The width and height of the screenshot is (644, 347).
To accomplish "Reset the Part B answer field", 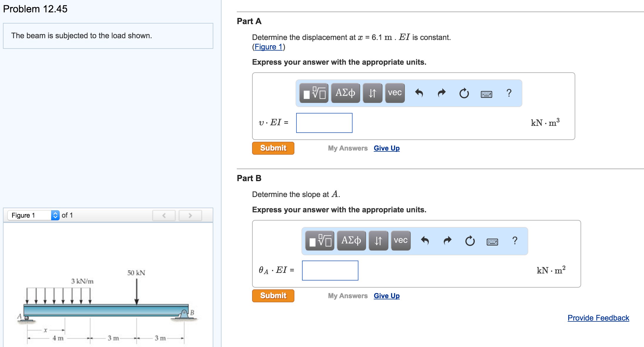I will (469, 241).
